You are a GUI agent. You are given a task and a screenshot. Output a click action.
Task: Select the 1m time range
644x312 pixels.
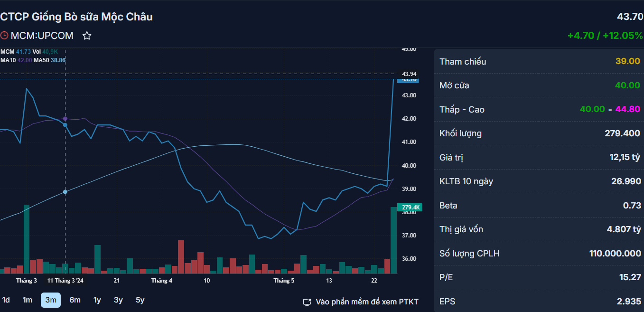point(28,300)
